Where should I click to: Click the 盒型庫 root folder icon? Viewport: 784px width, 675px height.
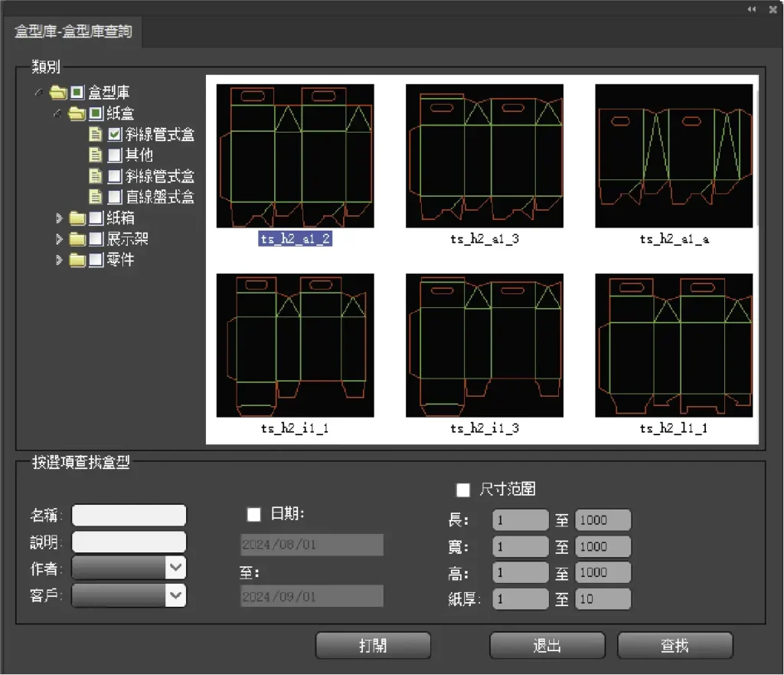[58, 93]
